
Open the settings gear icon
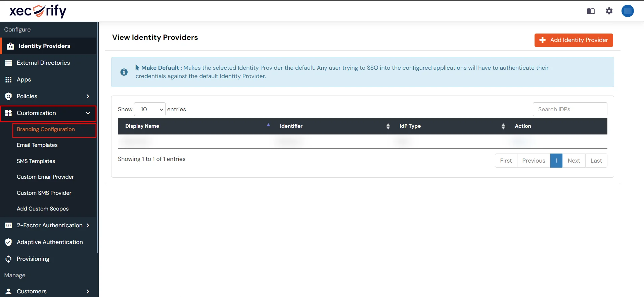(609, 11)
